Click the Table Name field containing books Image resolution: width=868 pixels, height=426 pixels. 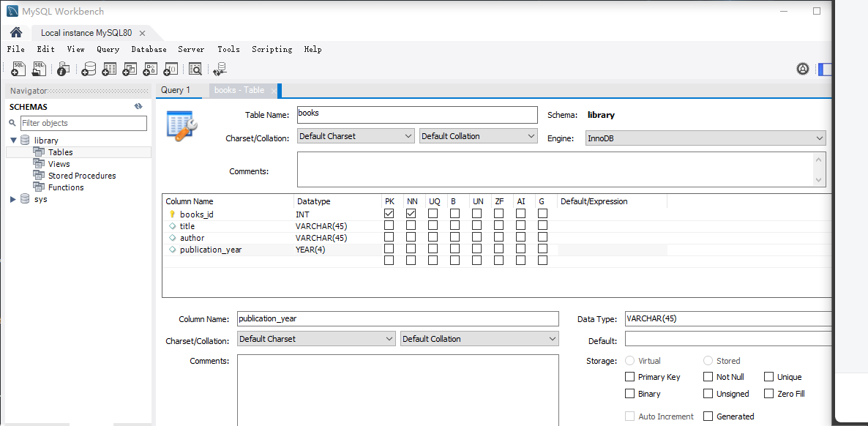(x=417, y=115)
